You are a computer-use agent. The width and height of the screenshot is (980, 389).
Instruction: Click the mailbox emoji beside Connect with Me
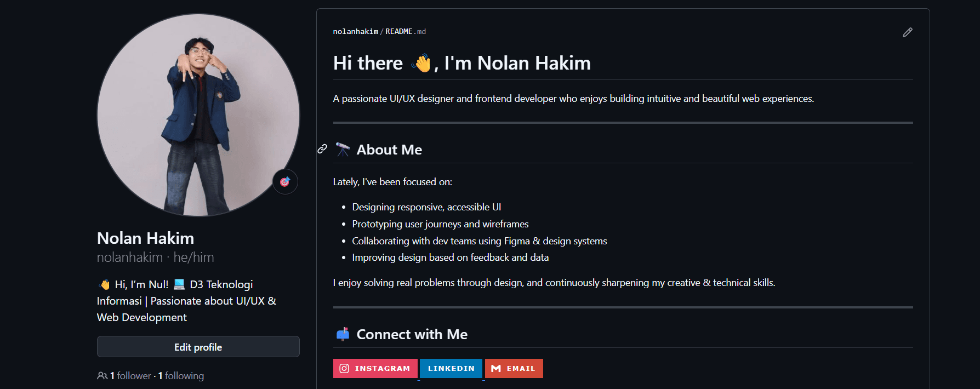tap(343, 334)
